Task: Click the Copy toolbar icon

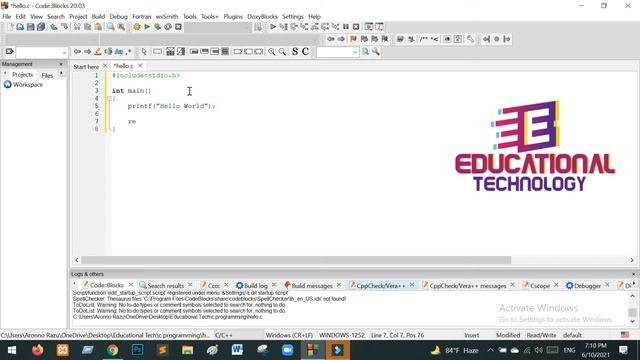Action: 87,27
